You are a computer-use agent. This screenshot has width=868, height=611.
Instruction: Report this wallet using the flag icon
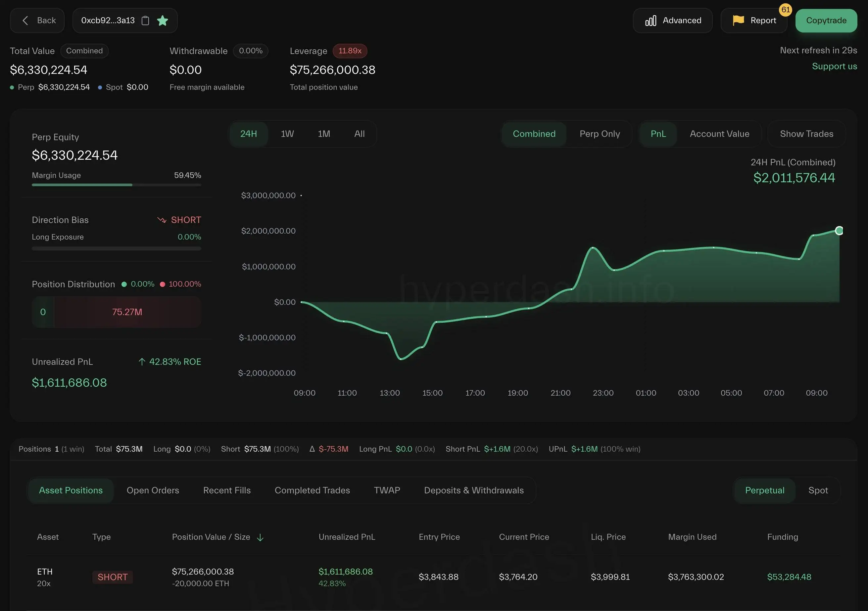coord(738,21)
